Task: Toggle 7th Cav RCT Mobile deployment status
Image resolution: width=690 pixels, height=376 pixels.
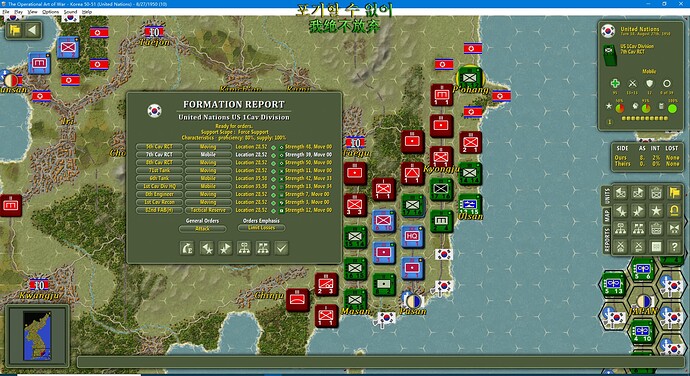Action: pyautogui.click(x=208, y=155)
